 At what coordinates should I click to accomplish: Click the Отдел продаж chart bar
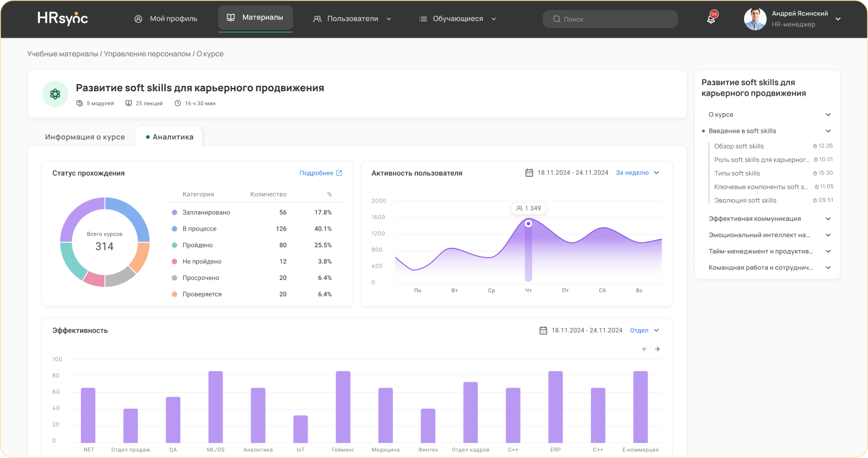131,425
